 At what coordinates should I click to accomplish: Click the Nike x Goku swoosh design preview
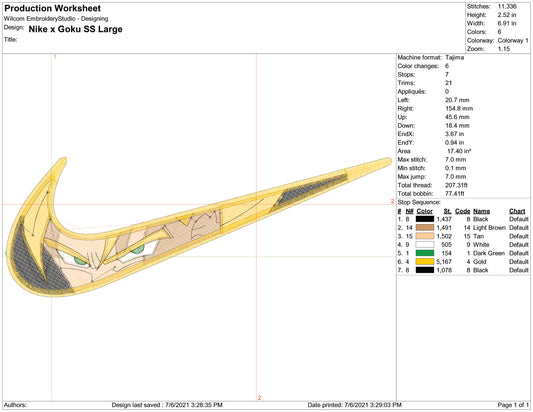coord(199,227)
